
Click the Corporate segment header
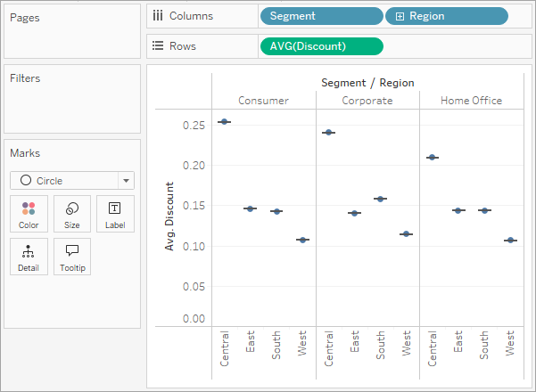(367, 101)
